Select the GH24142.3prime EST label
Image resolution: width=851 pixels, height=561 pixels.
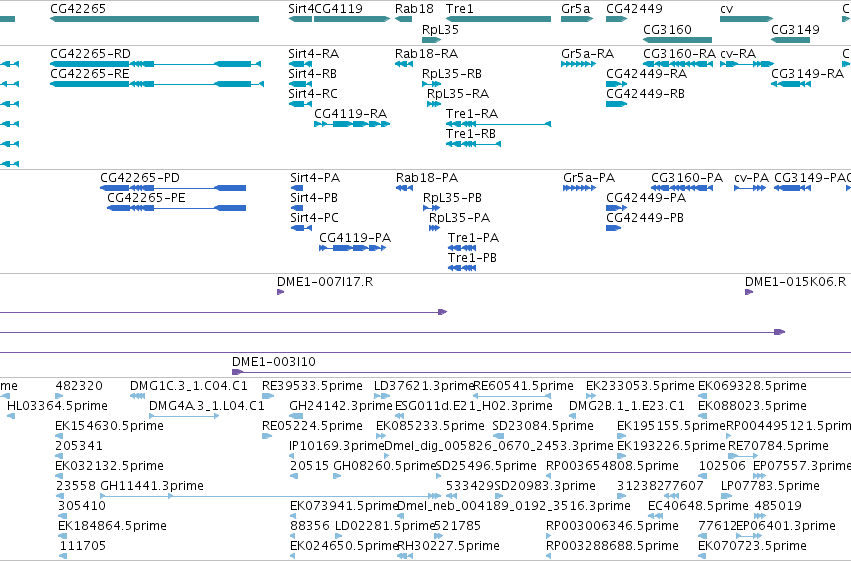(x=340, y=406)
